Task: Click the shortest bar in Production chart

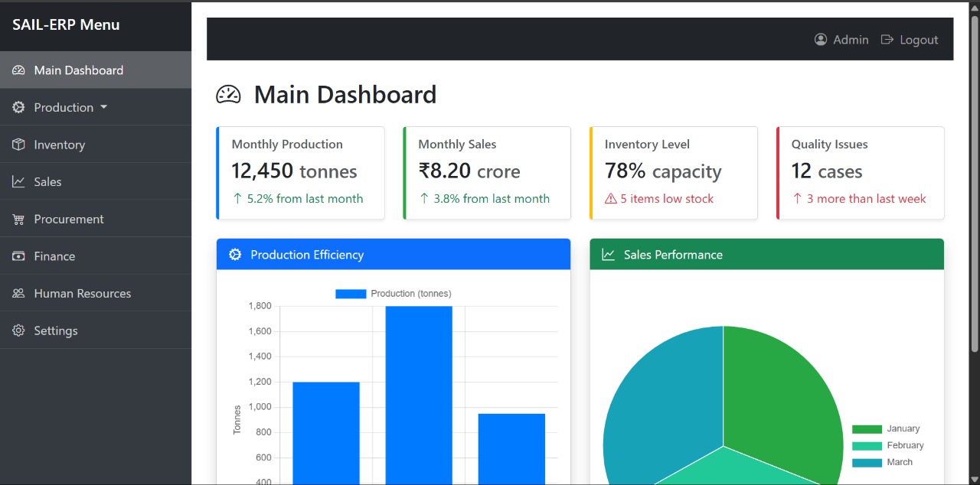Action: point(511,449)
